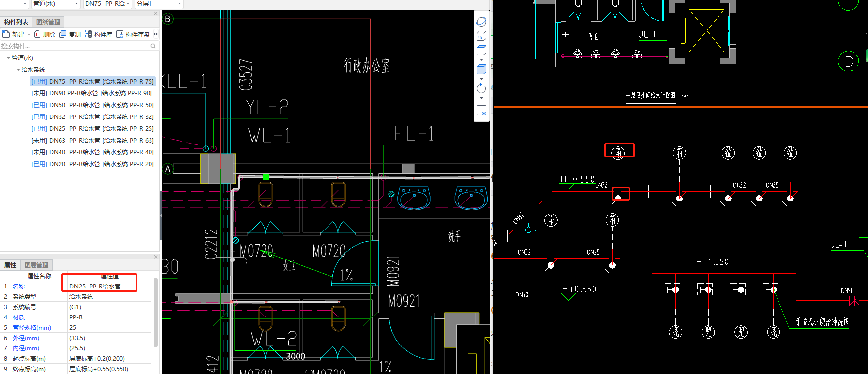Open dropdown under rotate icon

(481, 98)
